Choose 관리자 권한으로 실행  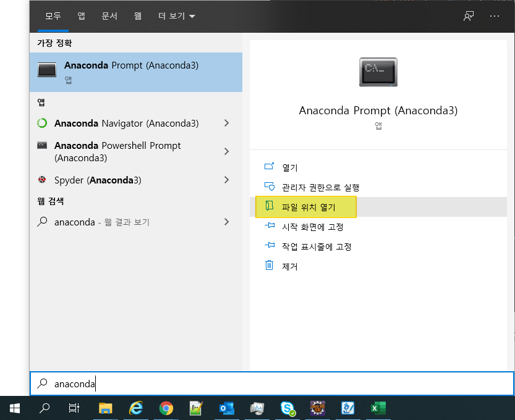pyautogui.click(x=378, y=187)
